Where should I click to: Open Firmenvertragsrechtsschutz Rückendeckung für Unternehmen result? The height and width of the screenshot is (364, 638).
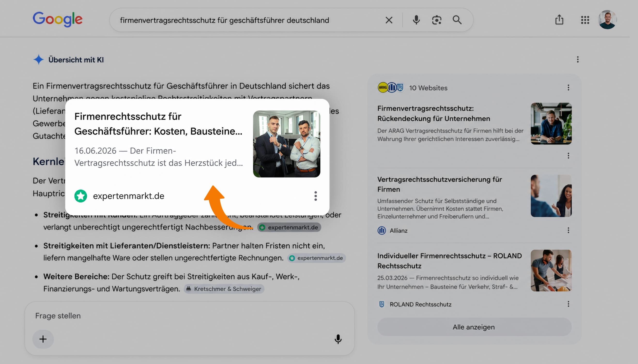click(x=433, y=114)
